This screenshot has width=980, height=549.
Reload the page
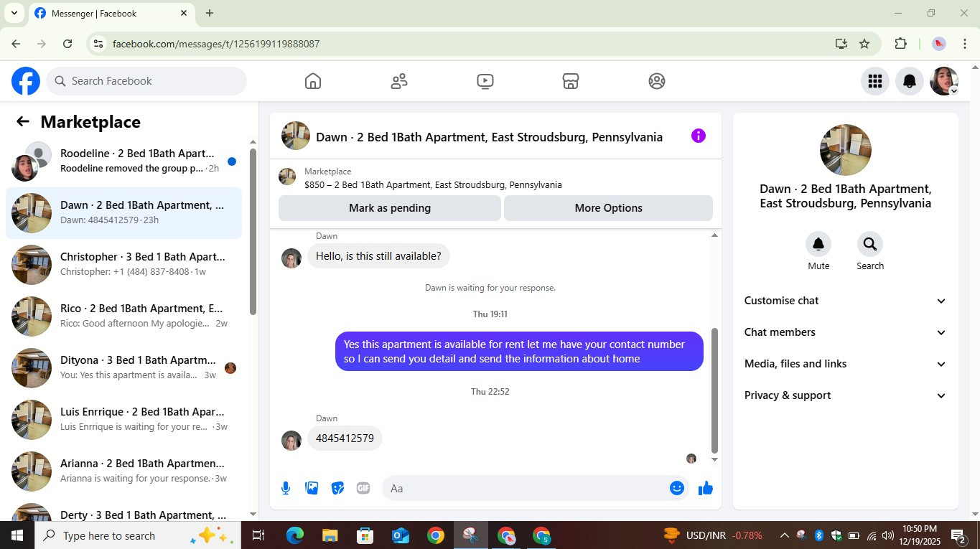tap(67, 44)
